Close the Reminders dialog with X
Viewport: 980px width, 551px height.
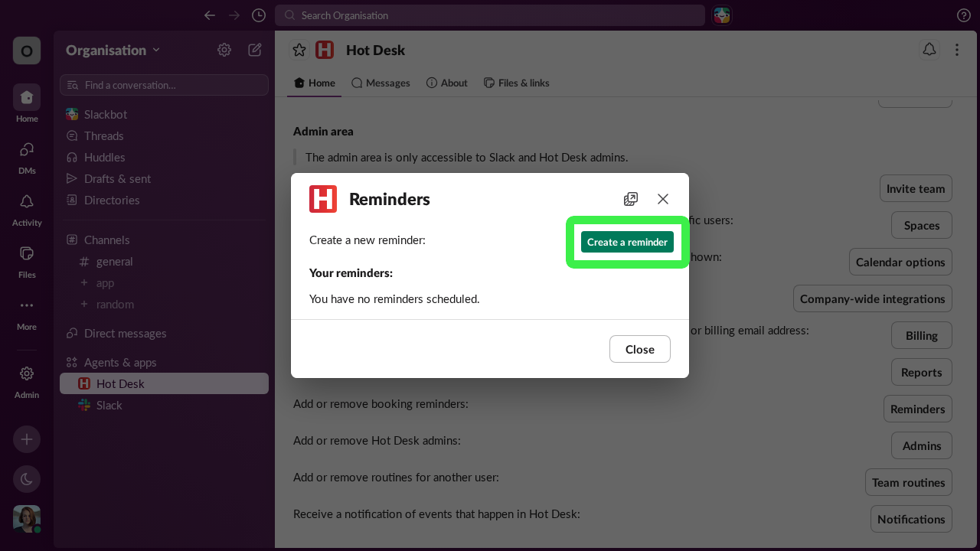pyautogui.click(x=663, y=199)
